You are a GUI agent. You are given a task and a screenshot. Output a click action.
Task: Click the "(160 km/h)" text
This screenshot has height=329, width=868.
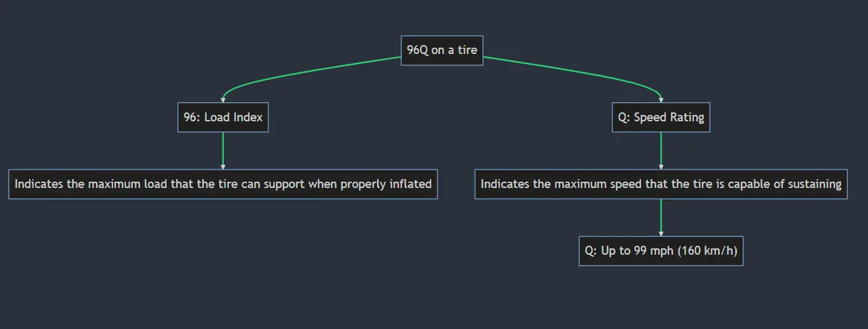(707, 251)
